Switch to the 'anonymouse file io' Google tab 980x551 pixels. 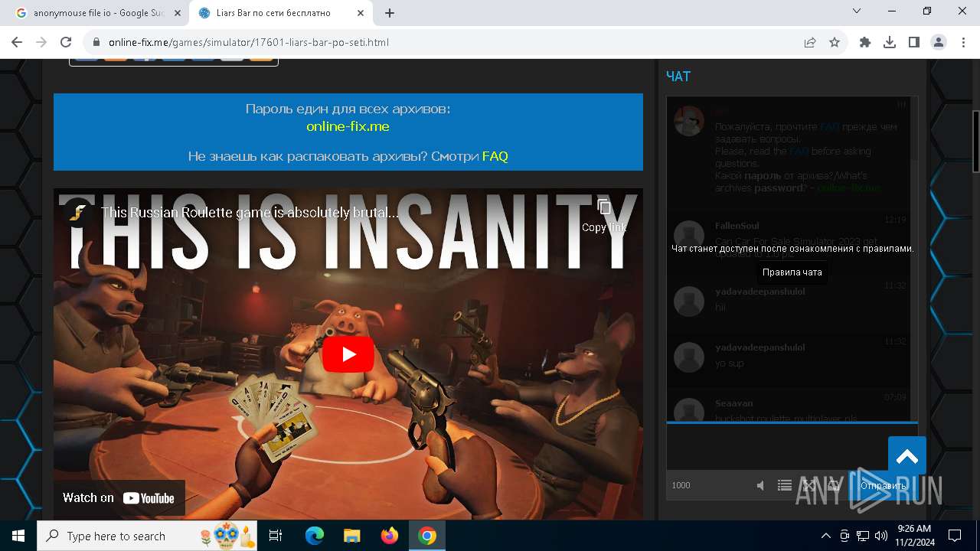(x=98, y=13)
